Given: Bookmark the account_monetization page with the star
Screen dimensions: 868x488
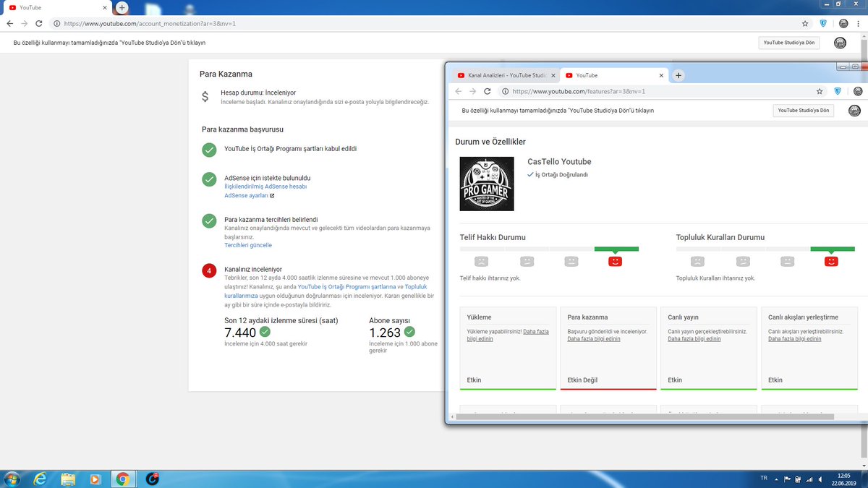Looking at the screenshot, I should tap(805, 24).
